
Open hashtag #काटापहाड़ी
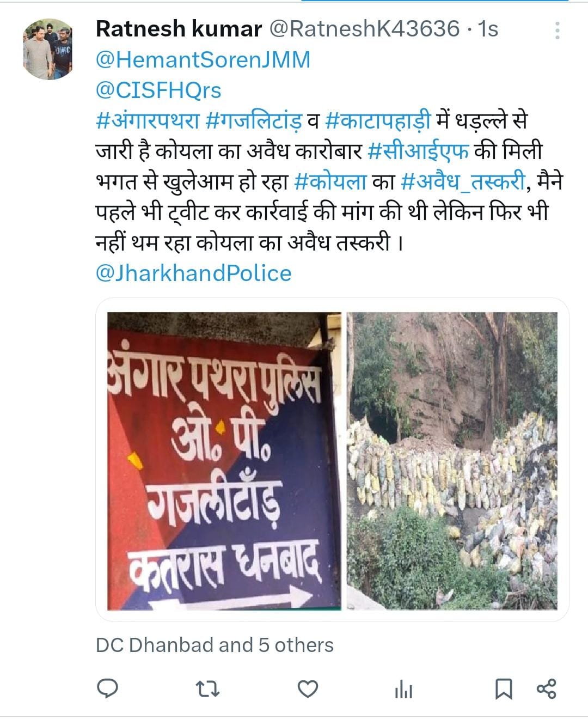click(378, 120)
